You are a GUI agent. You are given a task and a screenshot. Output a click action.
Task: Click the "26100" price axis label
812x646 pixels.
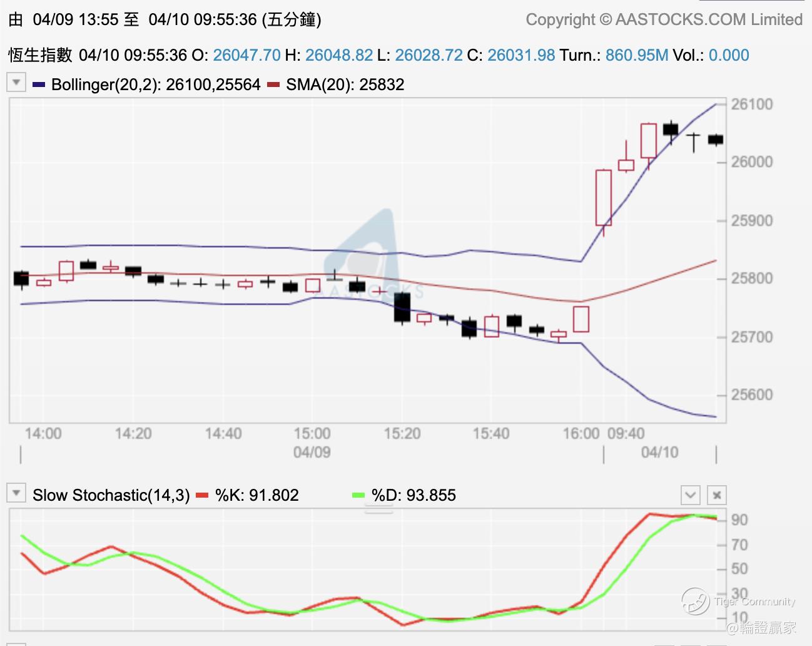click(x=752, y=104)
